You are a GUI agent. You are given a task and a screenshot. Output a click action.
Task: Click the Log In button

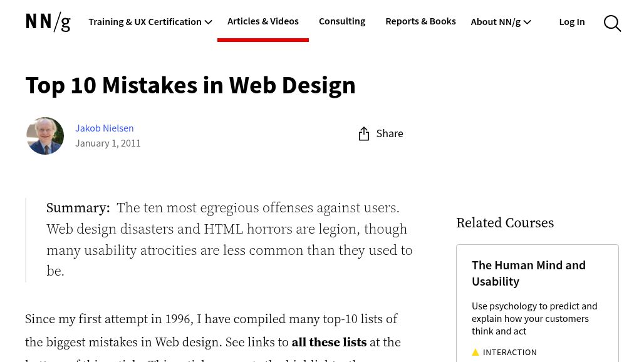(x=571, y=22)
